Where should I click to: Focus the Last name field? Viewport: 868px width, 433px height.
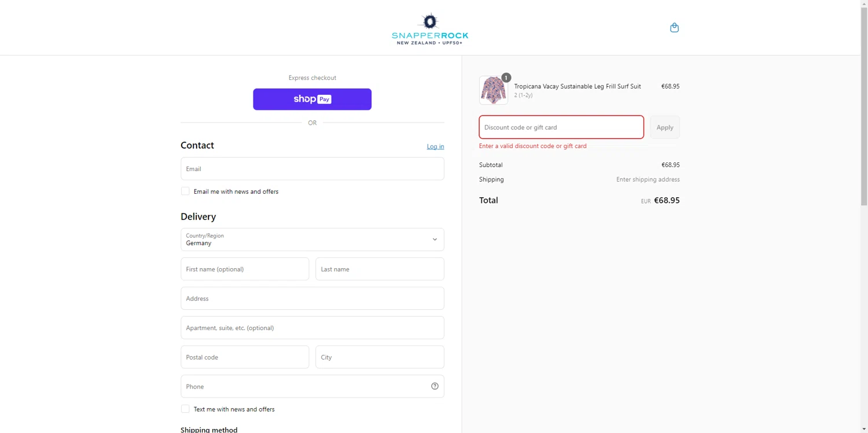[380, 269]
